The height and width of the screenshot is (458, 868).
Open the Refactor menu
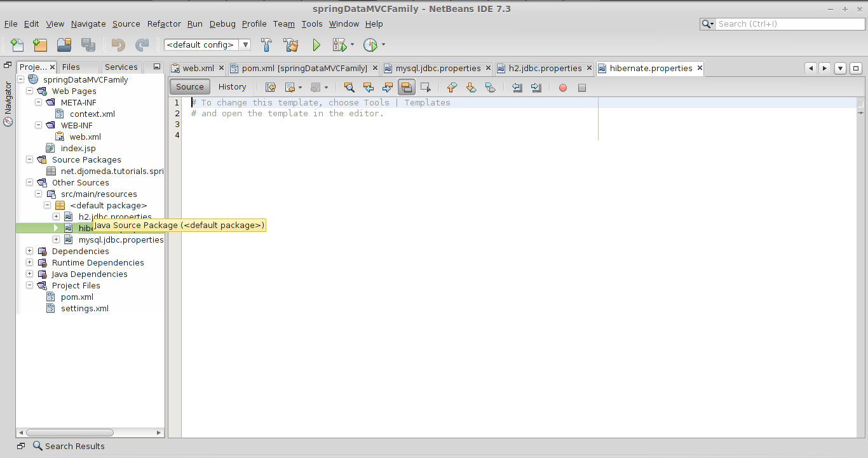pos(164,24)
